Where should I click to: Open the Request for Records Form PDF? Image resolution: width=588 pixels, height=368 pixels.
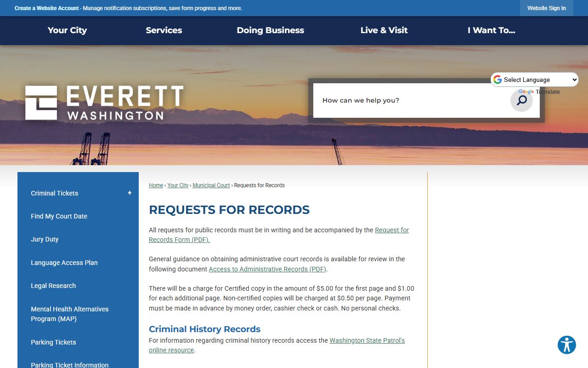click(x=279, y=235)
